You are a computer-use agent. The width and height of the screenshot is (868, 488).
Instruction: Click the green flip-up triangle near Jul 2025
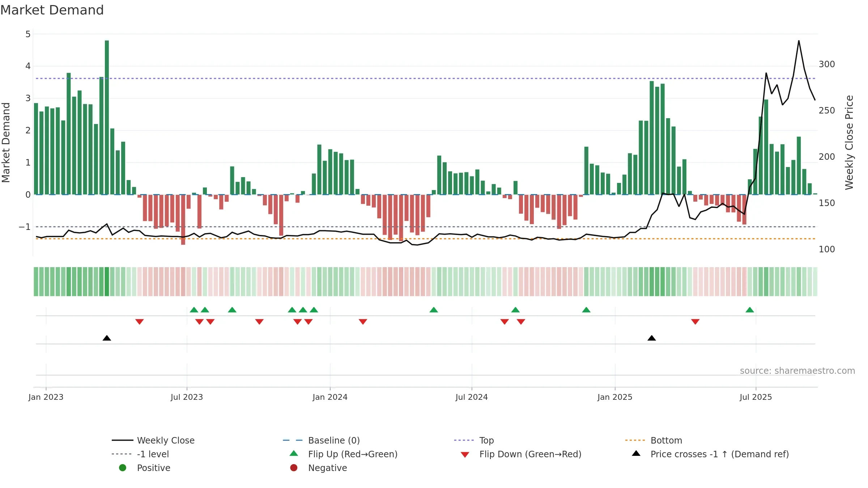[x=750, y=310]
